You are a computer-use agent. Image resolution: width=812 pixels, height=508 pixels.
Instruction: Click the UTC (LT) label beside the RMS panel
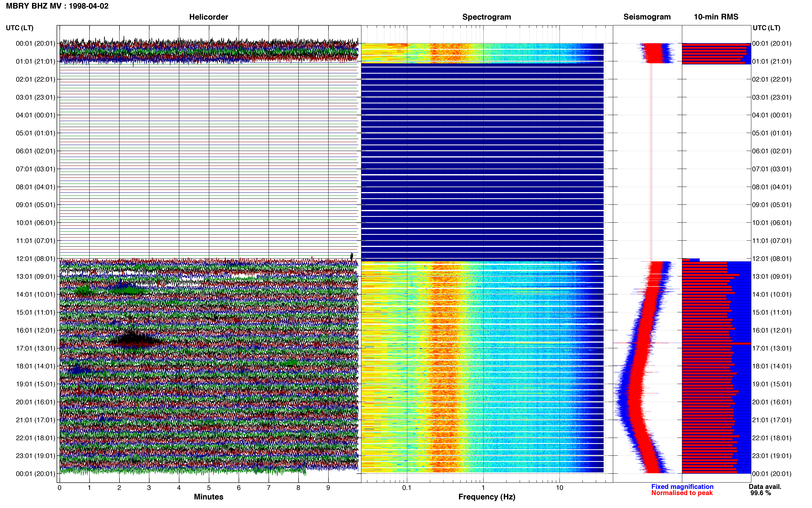[x=766, y=28]
